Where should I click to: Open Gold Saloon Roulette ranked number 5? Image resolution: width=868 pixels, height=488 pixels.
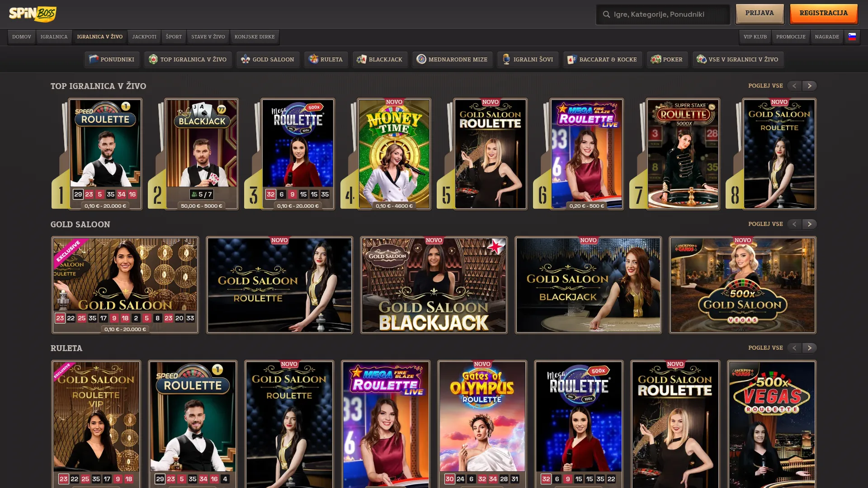(x=491, y=154)
